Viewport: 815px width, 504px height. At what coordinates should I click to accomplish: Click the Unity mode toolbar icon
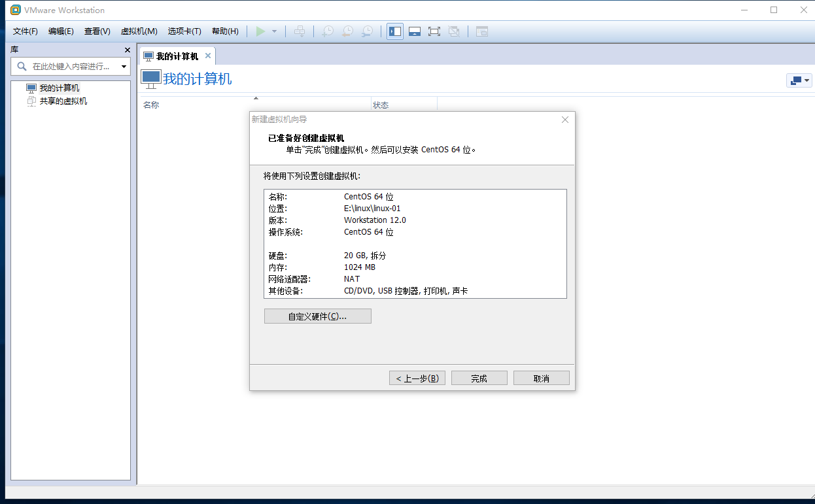[x=455, y=31]
